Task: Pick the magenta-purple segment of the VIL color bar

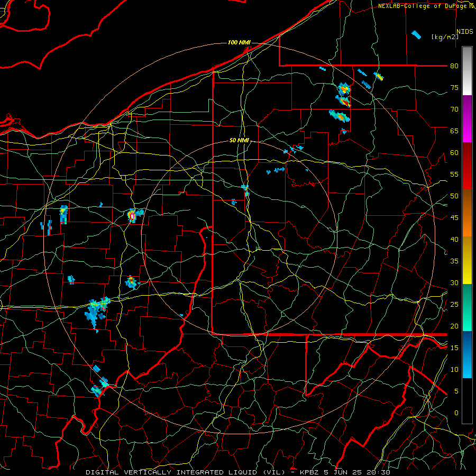Action: (467, 119)
